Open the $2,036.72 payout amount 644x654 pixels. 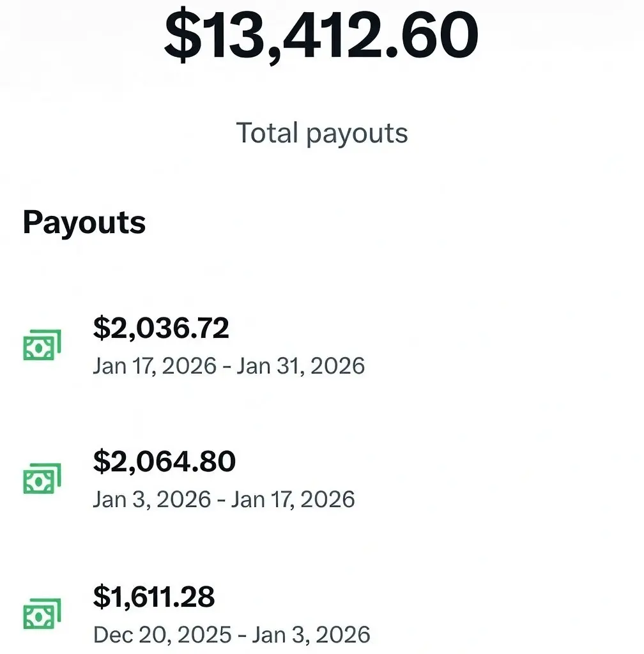click(161, 328)
